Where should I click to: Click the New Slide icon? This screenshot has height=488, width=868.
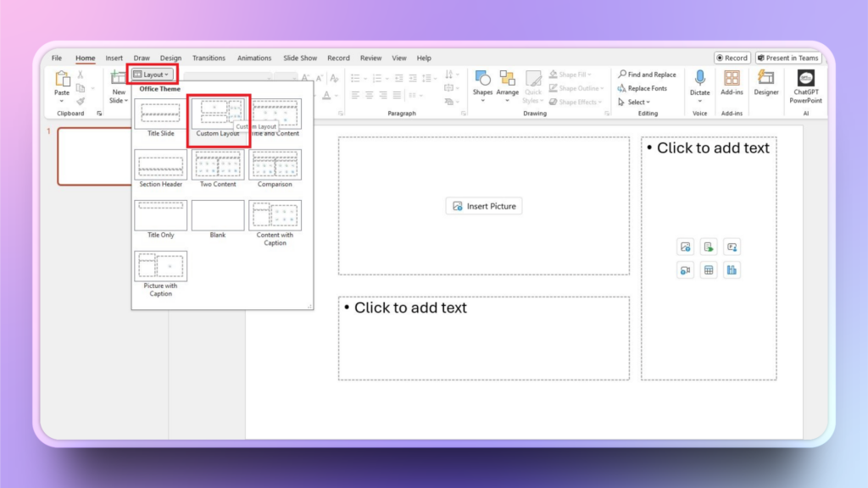(x=118, y=78)
